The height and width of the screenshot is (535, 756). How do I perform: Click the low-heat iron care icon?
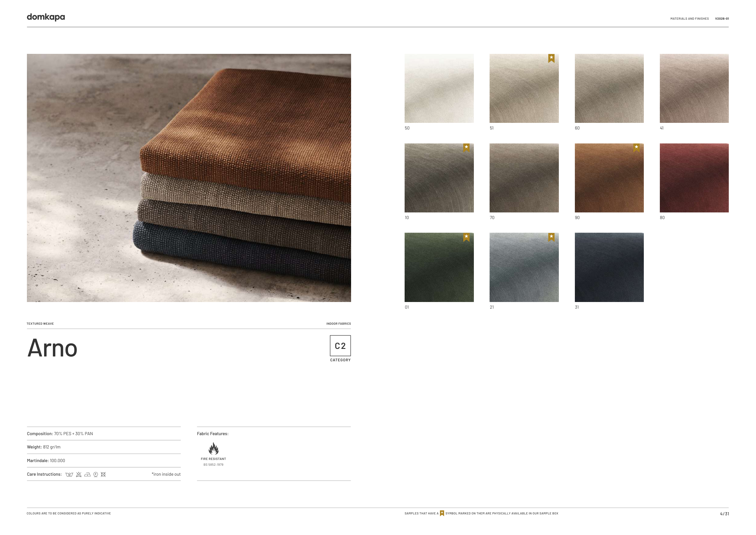(x=87, y=474)
